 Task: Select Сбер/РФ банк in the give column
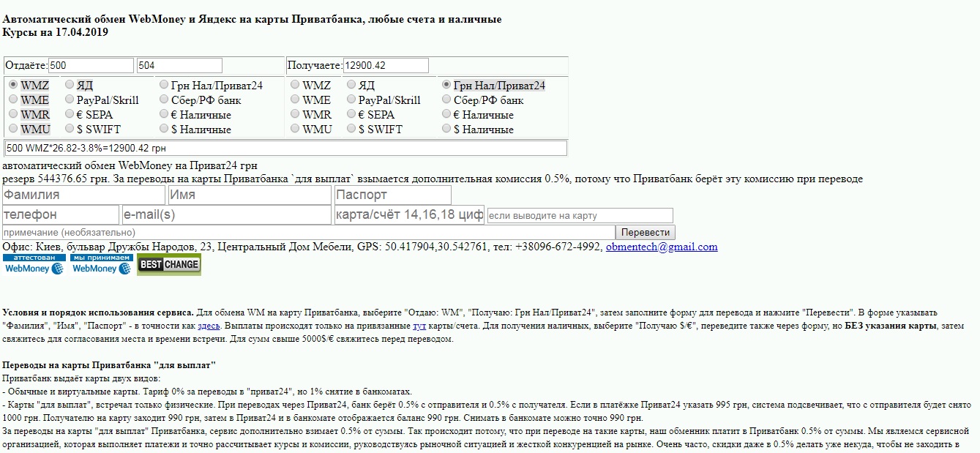coord(164,100)
